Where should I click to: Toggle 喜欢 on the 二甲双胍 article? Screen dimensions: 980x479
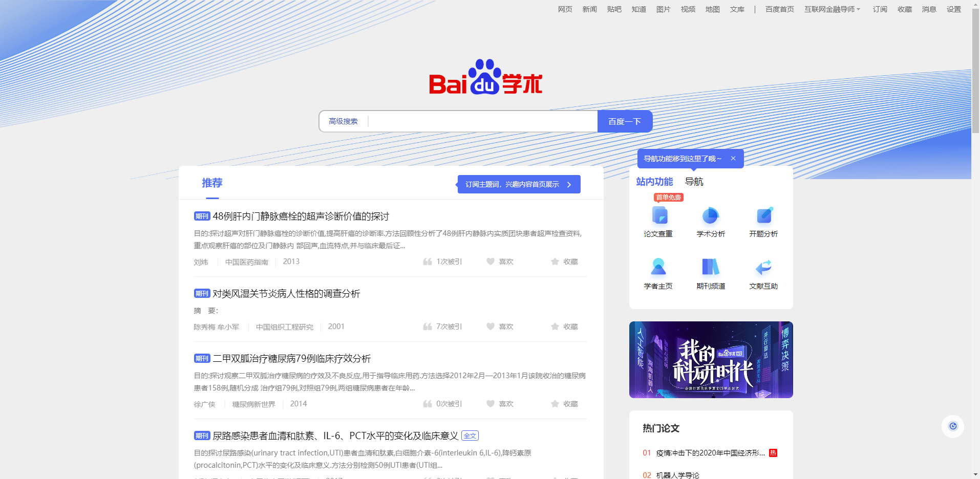tap(500, 404)
